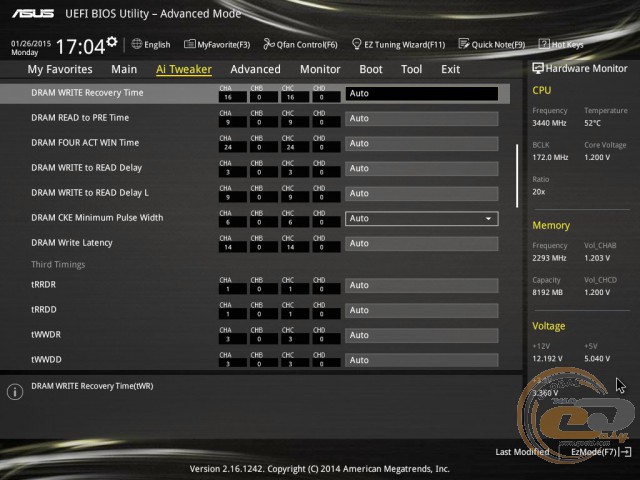Select DRAM WRITE to READ Delay L label
This screenshot has width=640, height=480.
tap(90, 193)
